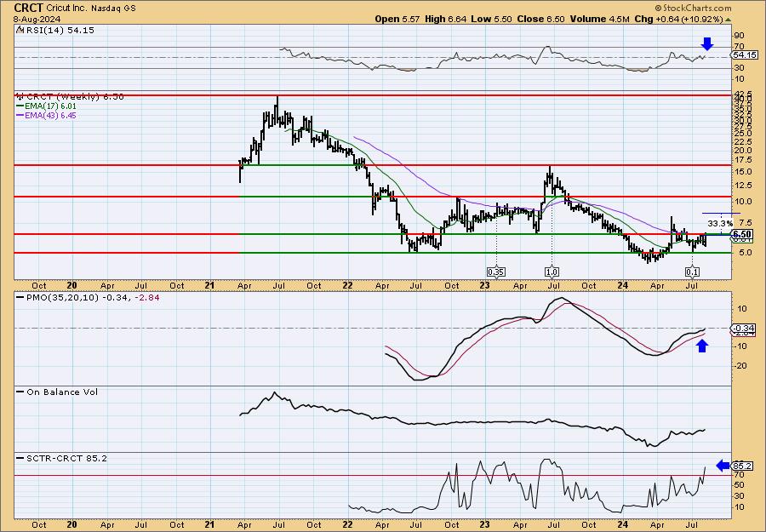Click the 12.5 level on the price axis
The image size is (766, 532).
[x=741, y=186]
